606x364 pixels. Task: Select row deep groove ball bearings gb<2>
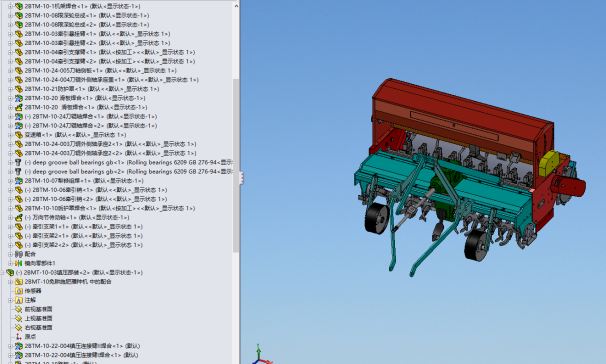(x=128, y=172)
